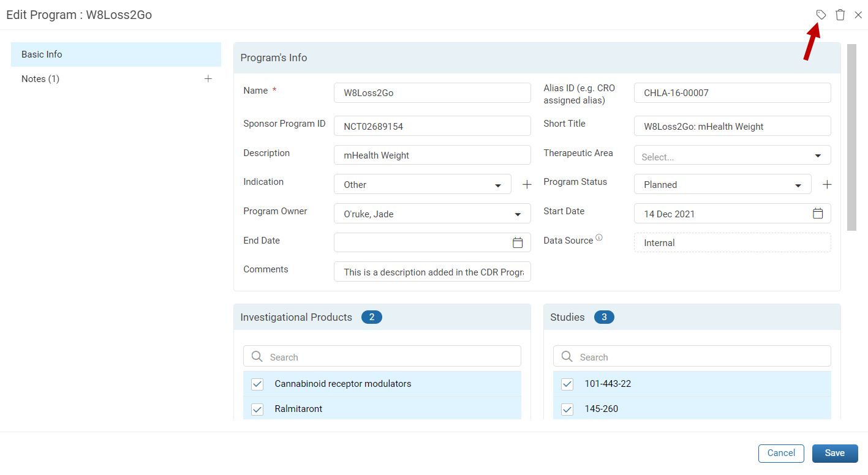
Task: Click study 145-260 text
Action: click(x=601, y=409)
